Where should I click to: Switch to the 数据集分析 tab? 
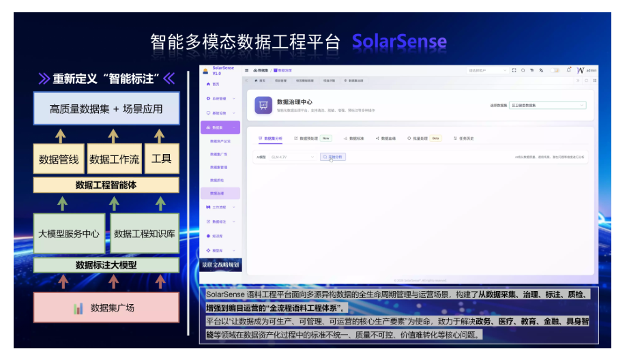[x=270, y=138]
